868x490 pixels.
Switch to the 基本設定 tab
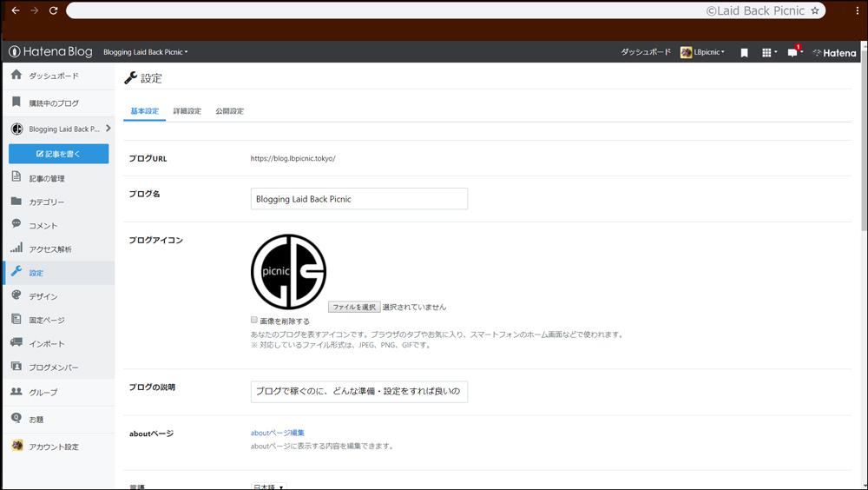tap(144, 111)
